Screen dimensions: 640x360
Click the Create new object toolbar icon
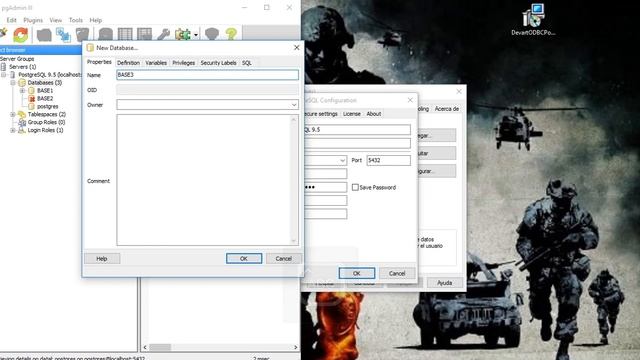63,34
